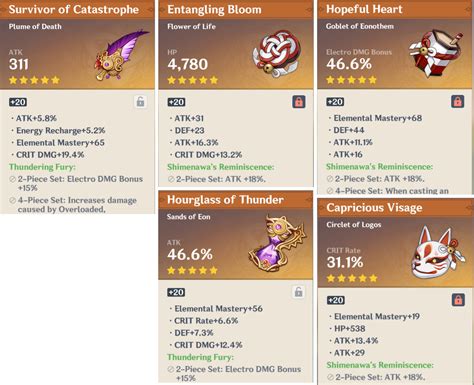Click the Hourglass of Thunder sands icon

pyautogui.click(x=277, y=244)
